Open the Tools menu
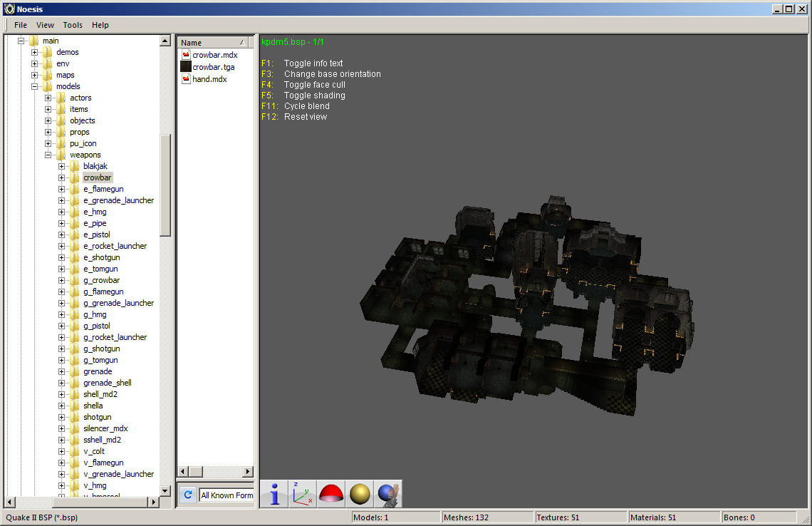The image size is (812, 526). coord(73,25)
